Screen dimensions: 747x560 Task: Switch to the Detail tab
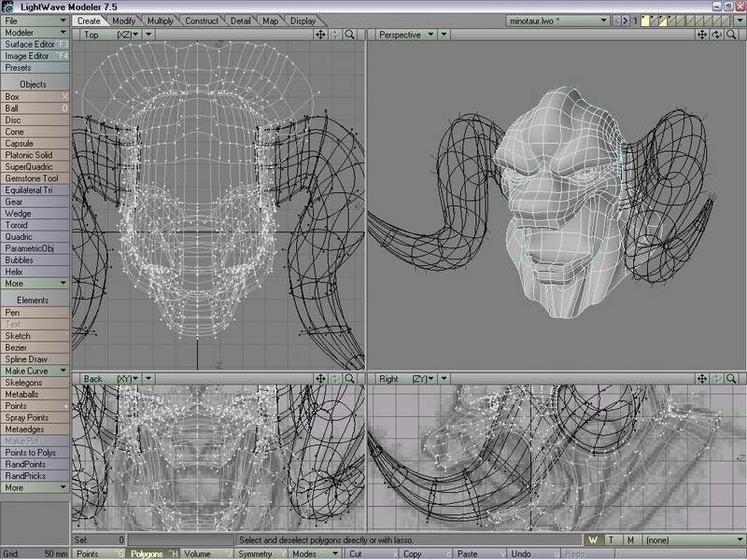(241, 21)
